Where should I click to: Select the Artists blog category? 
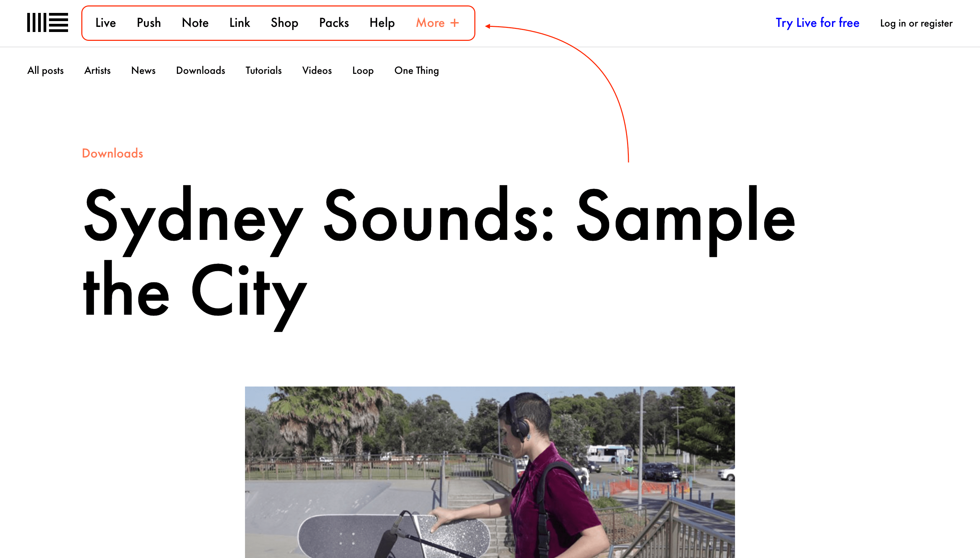97,70
